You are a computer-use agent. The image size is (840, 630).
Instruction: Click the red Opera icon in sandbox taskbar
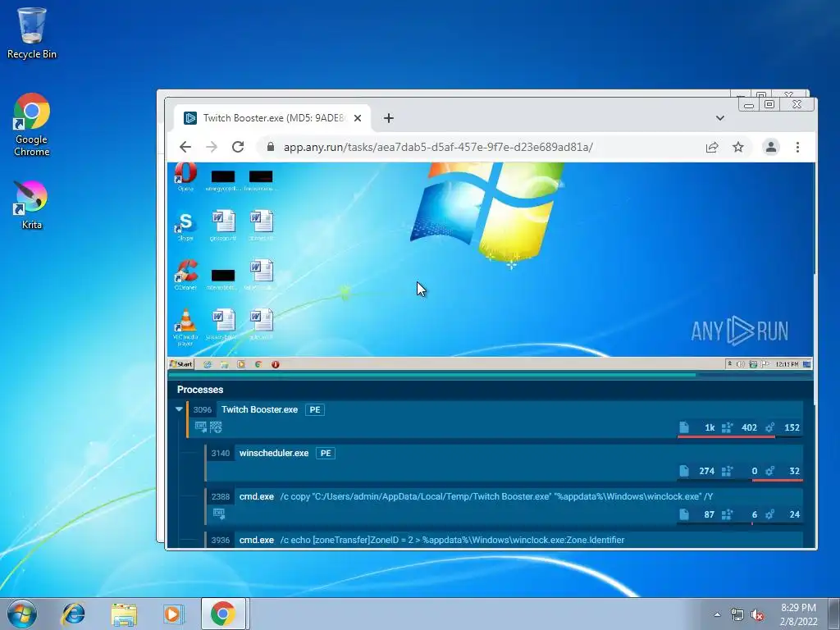tap(276, 364)
